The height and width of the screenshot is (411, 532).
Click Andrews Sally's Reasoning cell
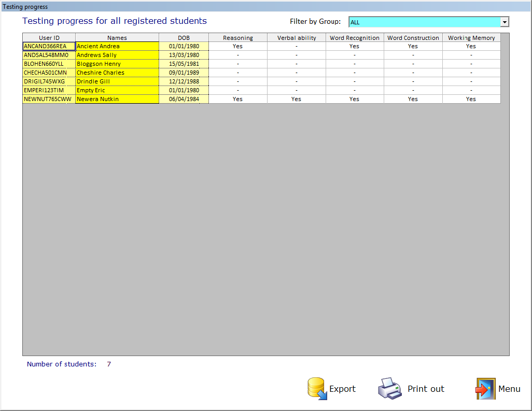click(238, 55)
